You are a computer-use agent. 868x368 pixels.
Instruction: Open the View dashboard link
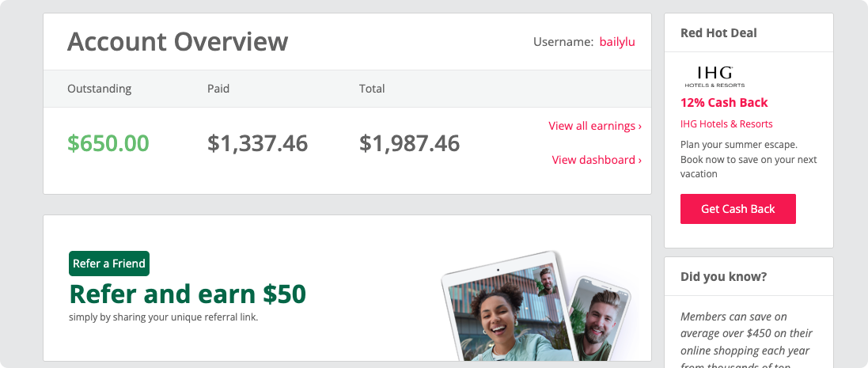click(597, 160)
